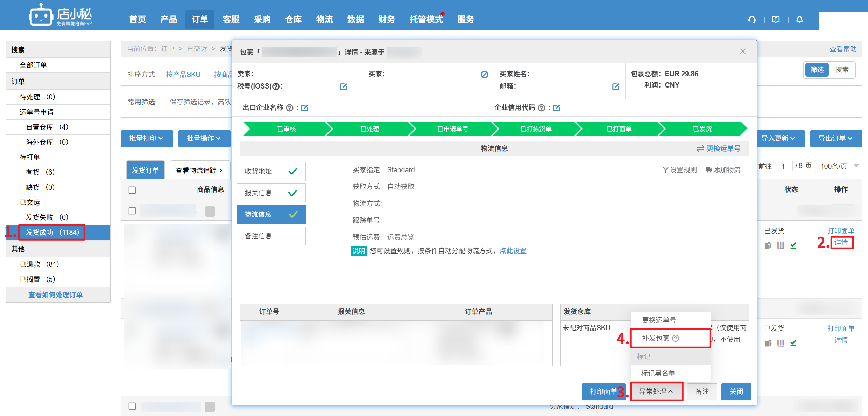Click the notification bell icon
The image size is (868, 416).
(x=799, y=20)
